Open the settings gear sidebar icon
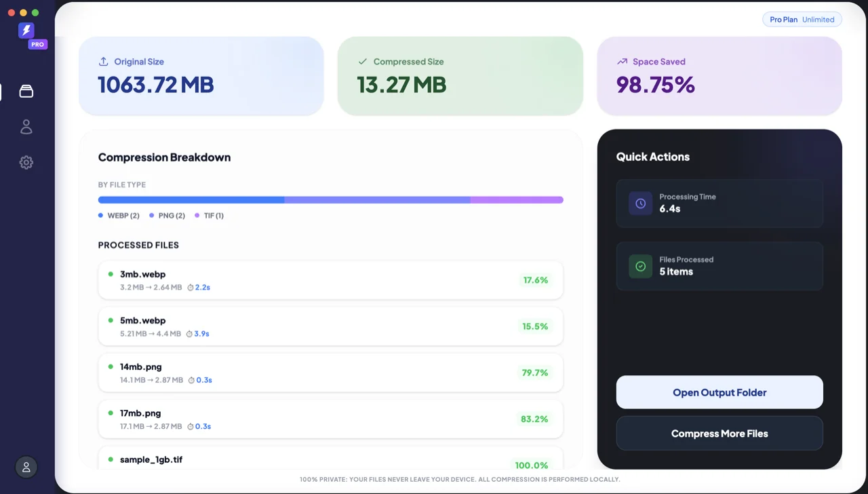868x494 pixels. 26,162
